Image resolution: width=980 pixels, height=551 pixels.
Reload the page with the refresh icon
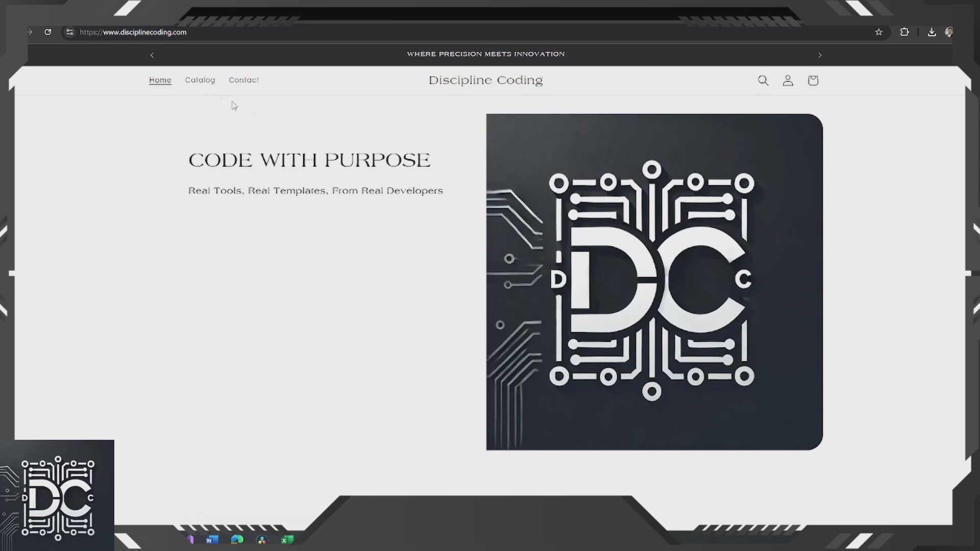point(47,32)
